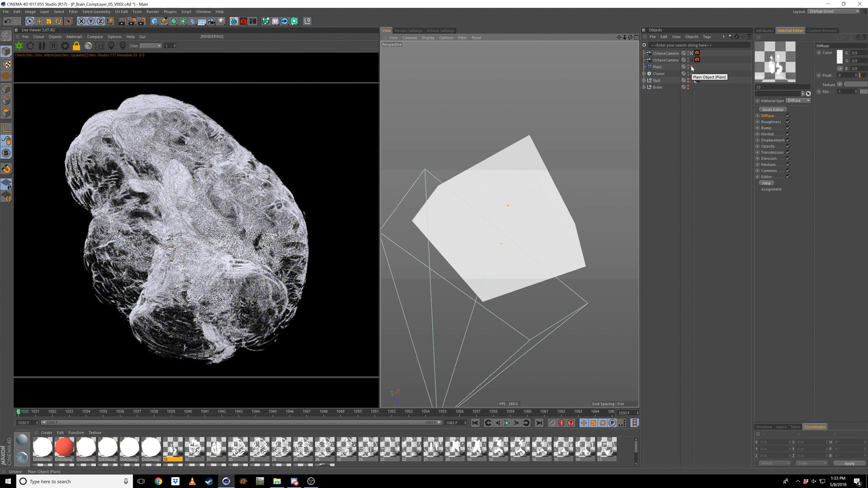Viewport: 868px width, 488px height.
Task: Click the coordinate system icon
Action: tap(110, 21)
